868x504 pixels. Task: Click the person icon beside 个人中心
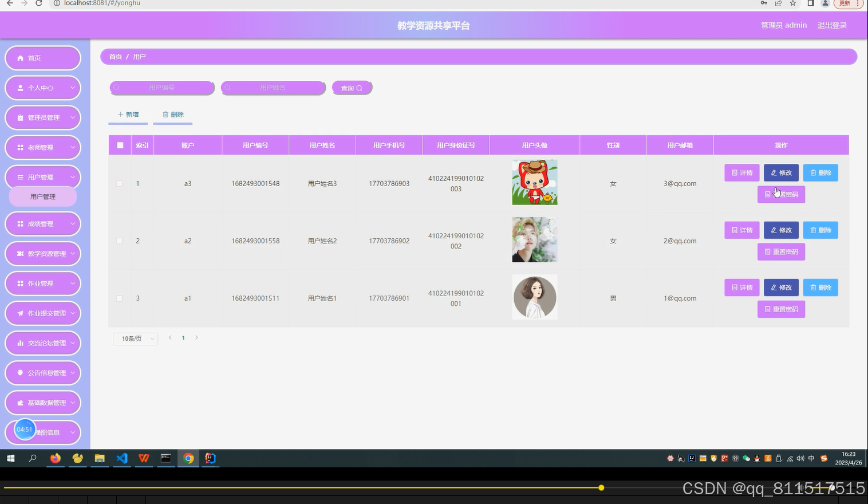[x=21, y=88]
